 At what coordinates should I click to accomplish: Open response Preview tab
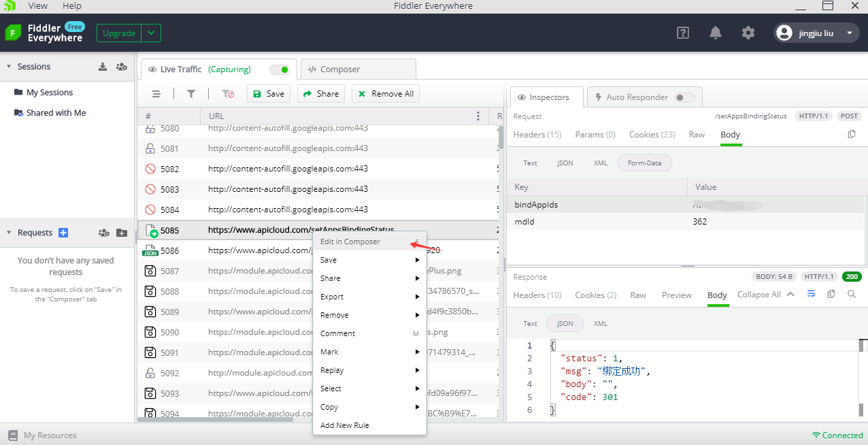tap(677, 295)
